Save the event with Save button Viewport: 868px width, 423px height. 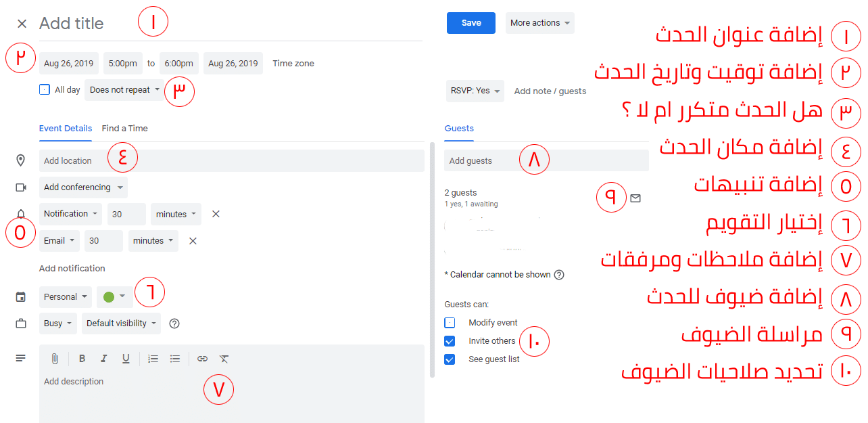471,23
